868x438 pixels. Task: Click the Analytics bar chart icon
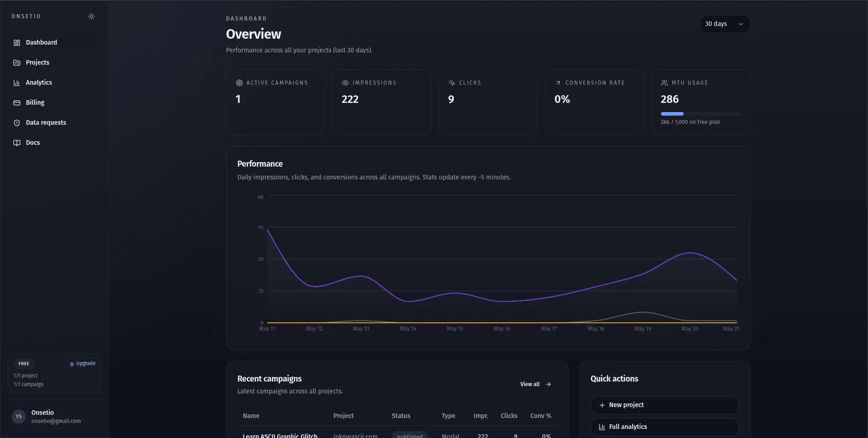click(17, 83)
